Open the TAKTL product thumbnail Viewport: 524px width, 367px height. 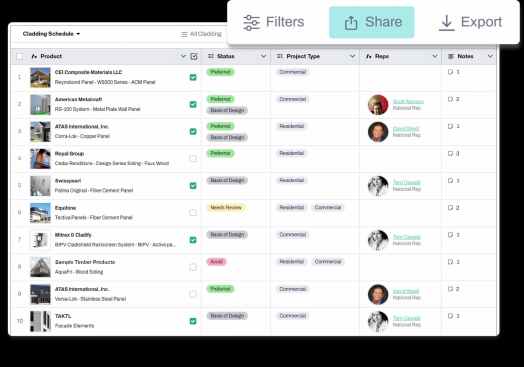tap(40, 321)
